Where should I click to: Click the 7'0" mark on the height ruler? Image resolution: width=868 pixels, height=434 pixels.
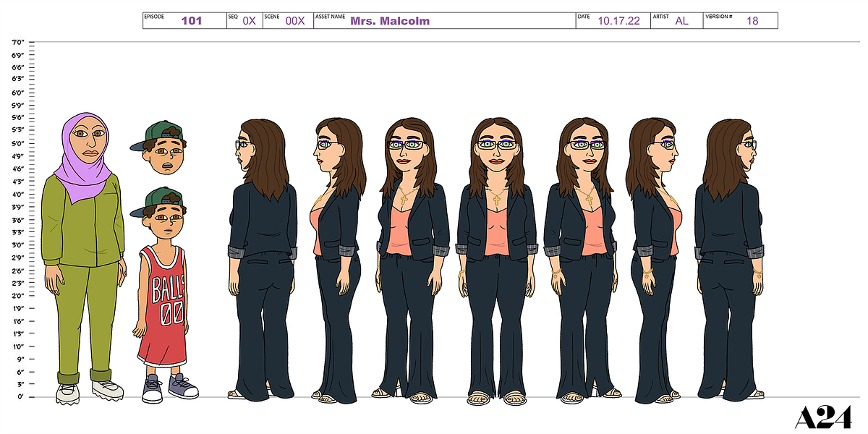point(19,43)
